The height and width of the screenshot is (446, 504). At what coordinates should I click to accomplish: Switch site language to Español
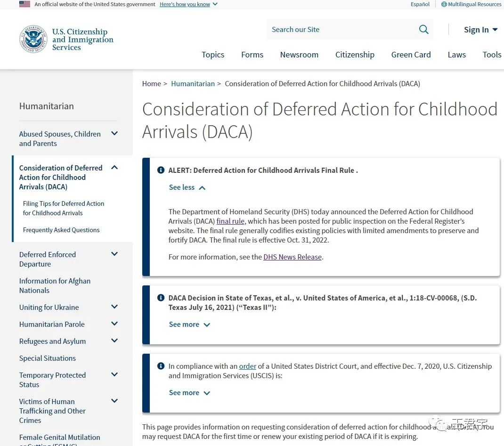click(x=420, y=4)
